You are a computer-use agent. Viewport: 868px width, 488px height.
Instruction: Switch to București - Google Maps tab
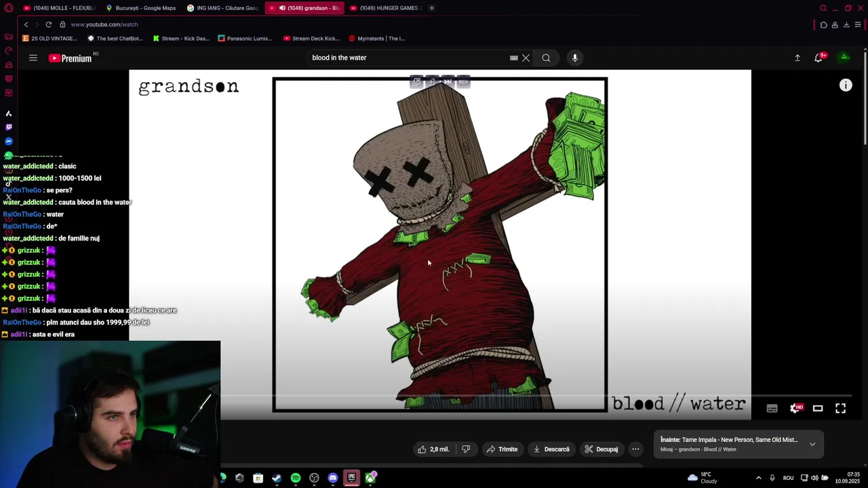click(140, 8)
